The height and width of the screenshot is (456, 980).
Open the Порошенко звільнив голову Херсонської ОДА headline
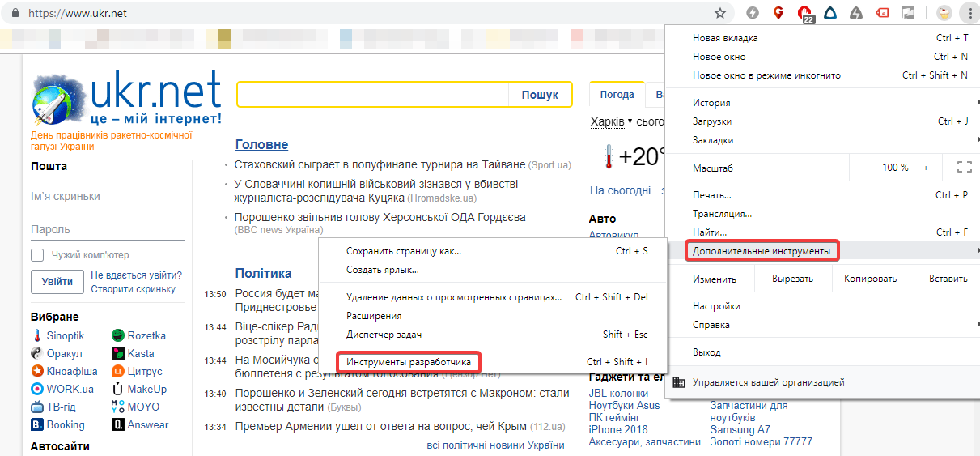(x=380, y=217)
